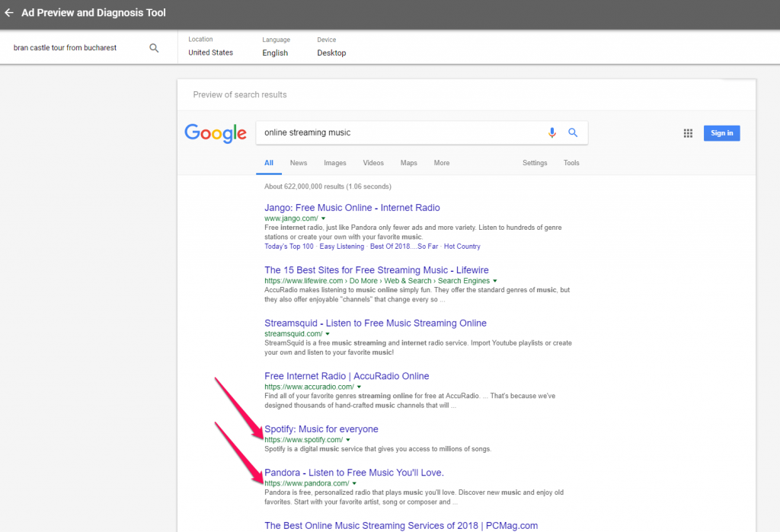The height and width of the screenshot is (532, 780).
Task: Click the Today's Top 100 link under Jango
Action: click(289, 246)
